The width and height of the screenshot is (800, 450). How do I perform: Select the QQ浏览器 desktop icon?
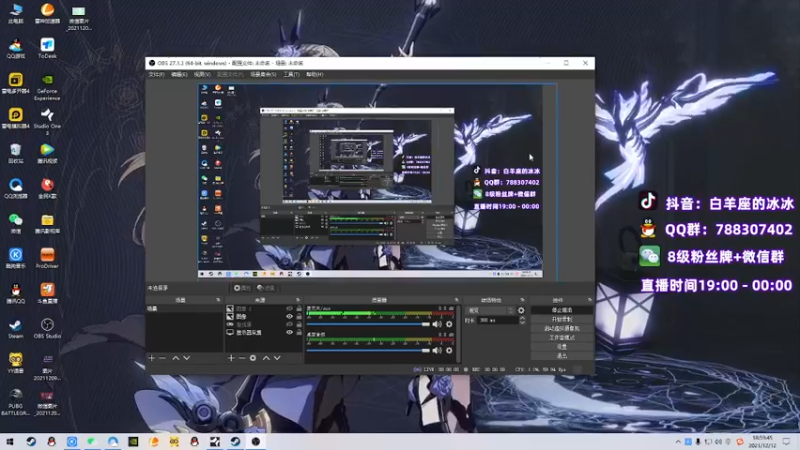click(15, 189)
